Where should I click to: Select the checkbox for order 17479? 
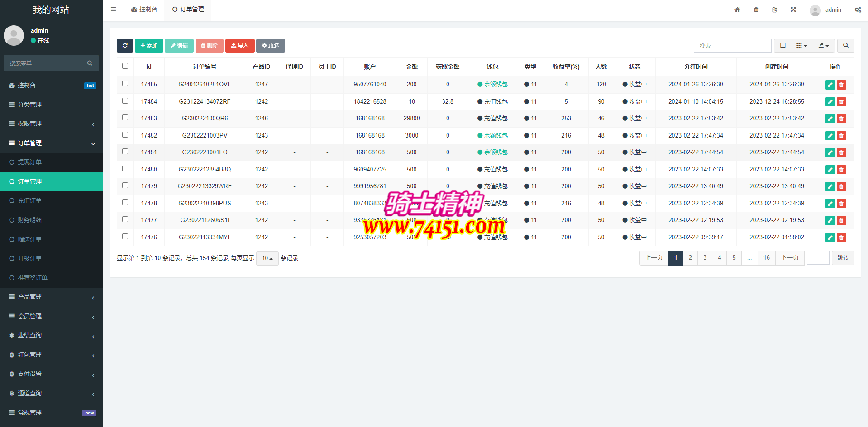pos(125,185)
